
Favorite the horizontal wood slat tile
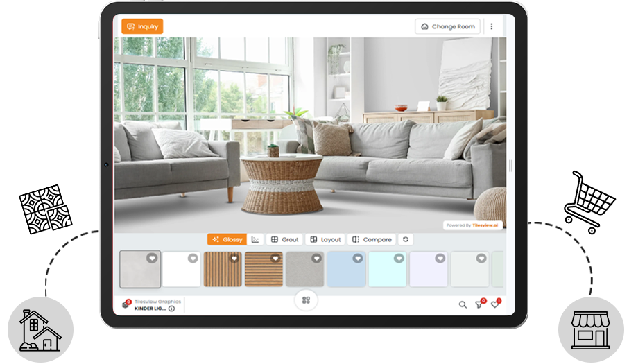tap(275, 258)
